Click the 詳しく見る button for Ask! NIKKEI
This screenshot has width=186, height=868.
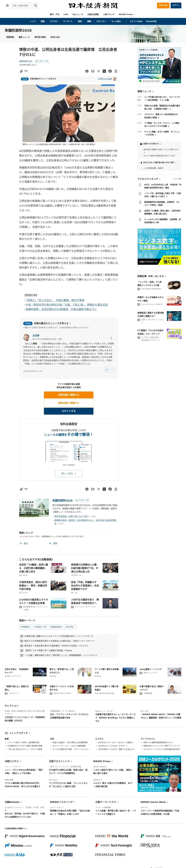click(69, 473)
